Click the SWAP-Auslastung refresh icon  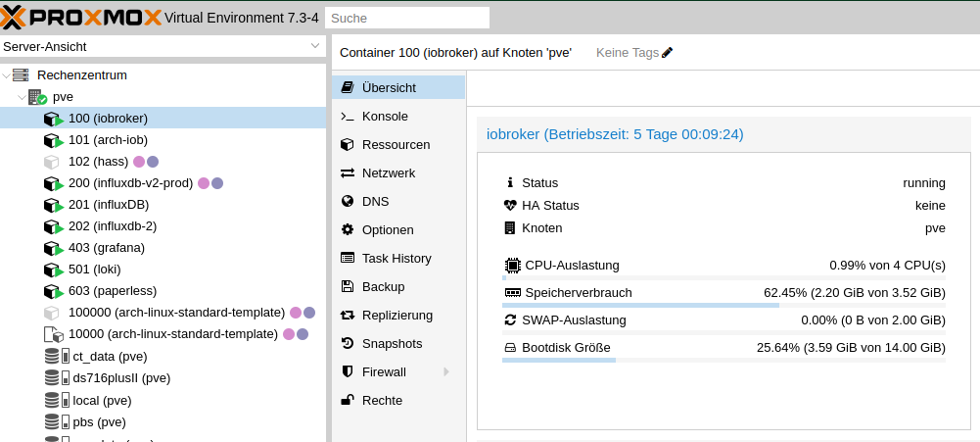coord(510,319)
